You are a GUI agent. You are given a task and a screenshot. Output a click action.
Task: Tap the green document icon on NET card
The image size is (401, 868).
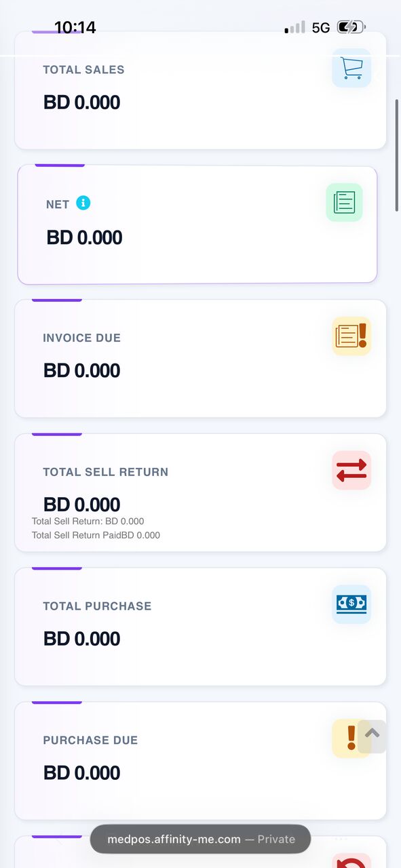[x=344, y=202]
